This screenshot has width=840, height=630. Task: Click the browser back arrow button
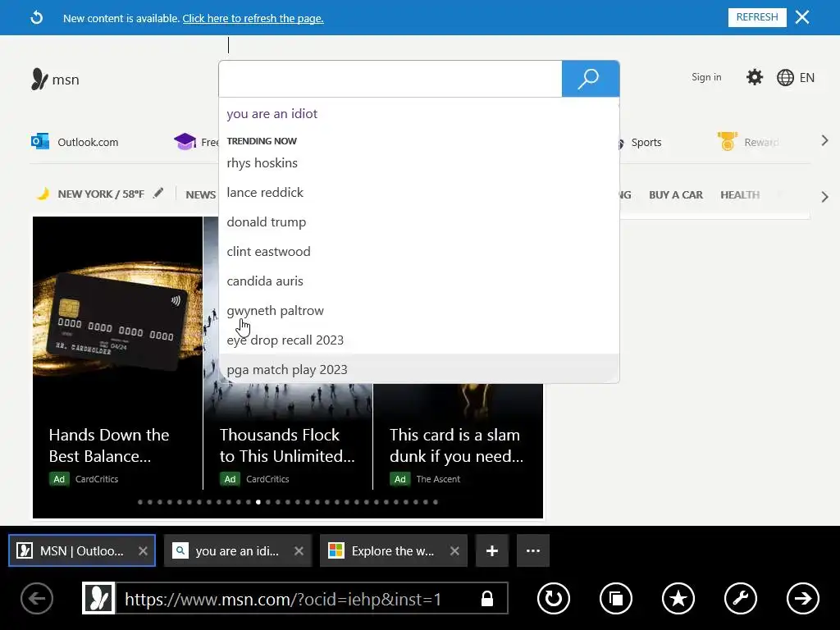click(x=37, y=598)
